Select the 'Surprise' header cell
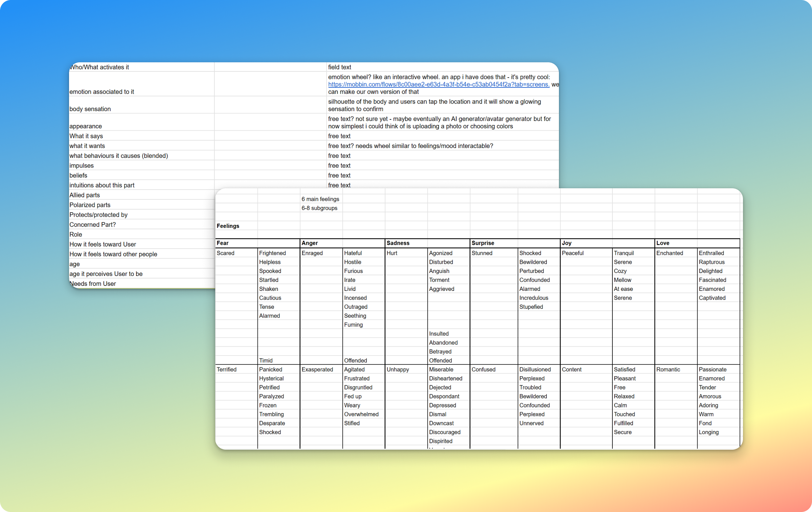Screen dimensions: 812x512 483,243
